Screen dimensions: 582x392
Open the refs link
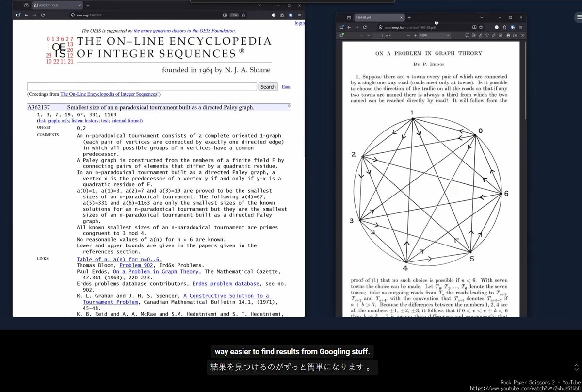(x=65, y=120)
